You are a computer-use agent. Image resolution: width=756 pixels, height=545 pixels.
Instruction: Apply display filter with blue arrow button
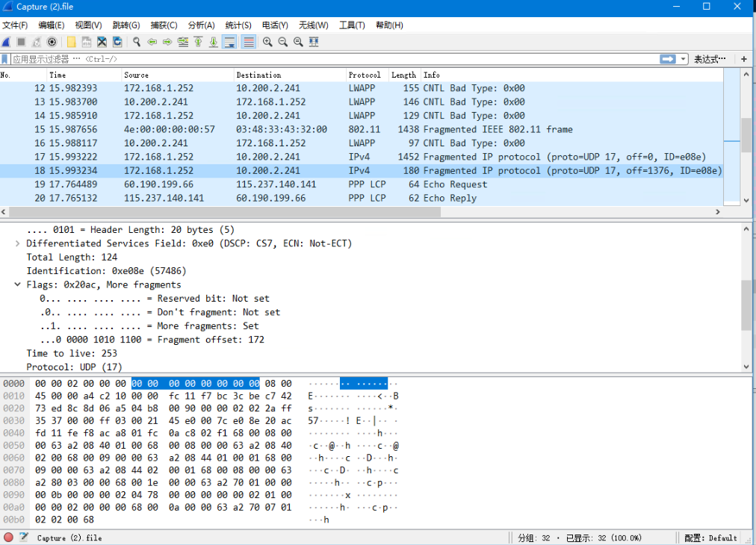click(668, 59)
